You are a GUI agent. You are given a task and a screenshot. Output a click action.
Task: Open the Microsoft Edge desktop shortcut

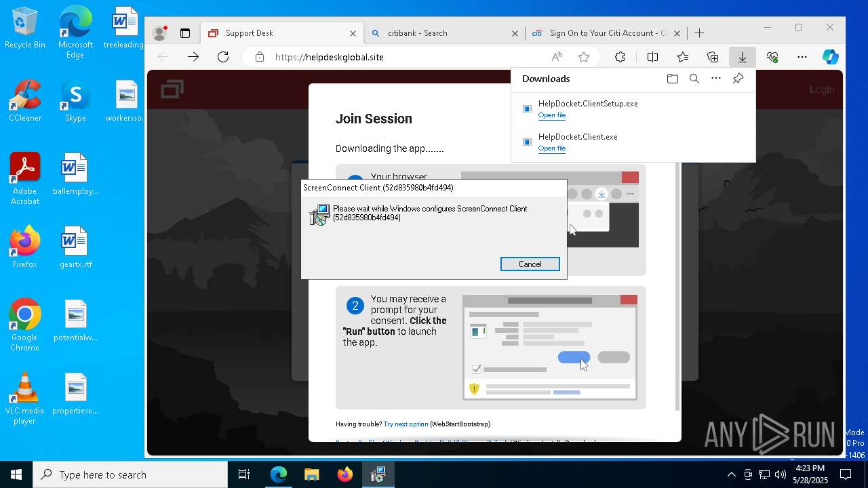75,32
